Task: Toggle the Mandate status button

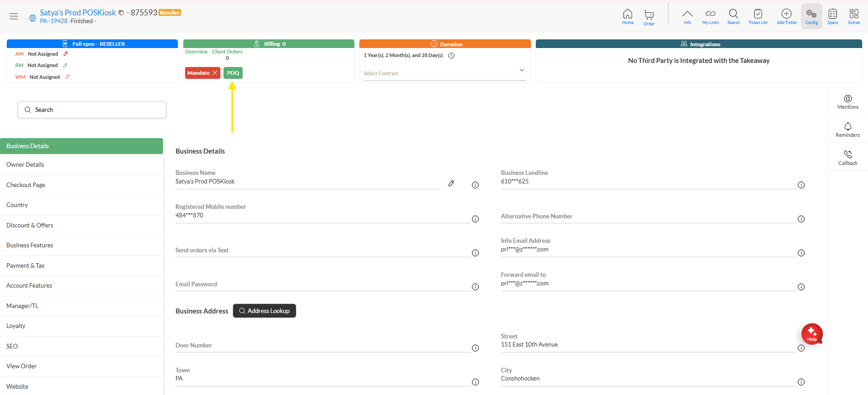Action: point(202,73)
